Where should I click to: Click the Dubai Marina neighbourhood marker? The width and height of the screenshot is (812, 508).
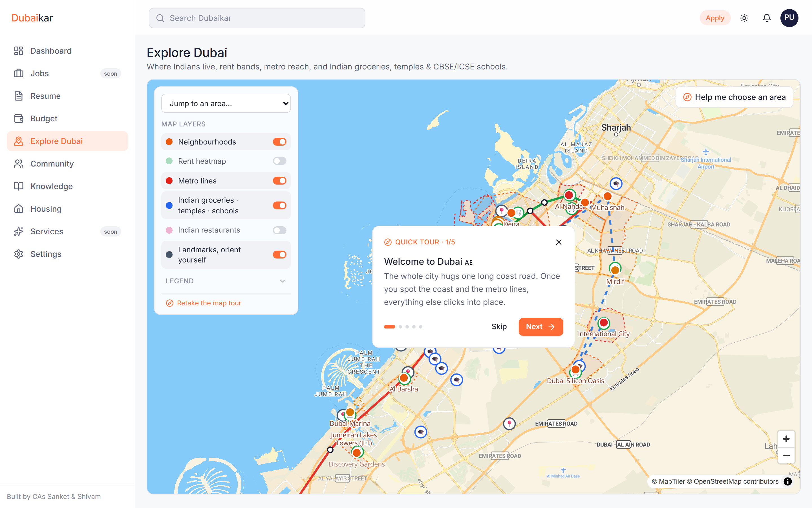(x=350, y=412)
